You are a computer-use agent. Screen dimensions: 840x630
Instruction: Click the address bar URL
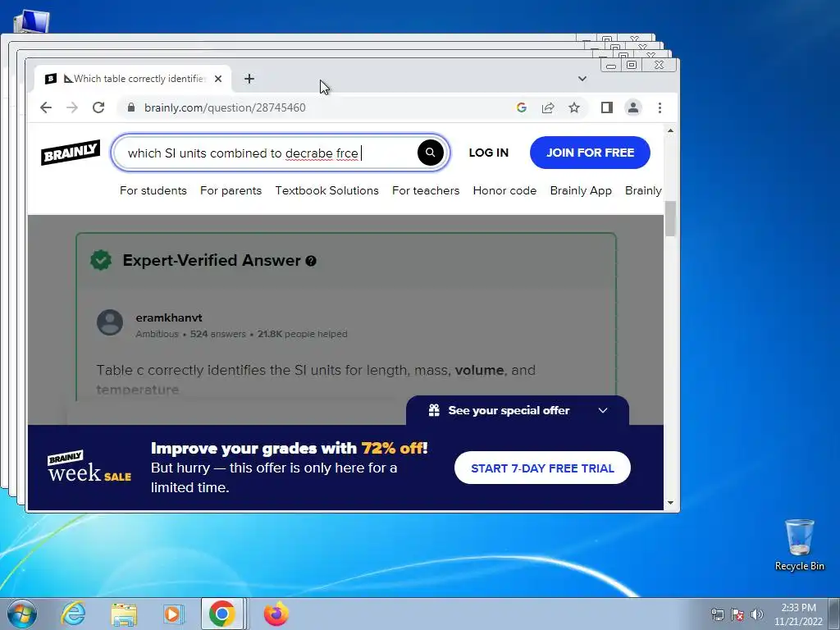225,107
